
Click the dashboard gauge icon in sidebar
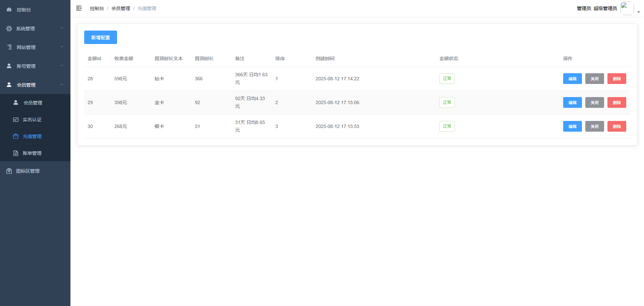[x=9, y=10]
